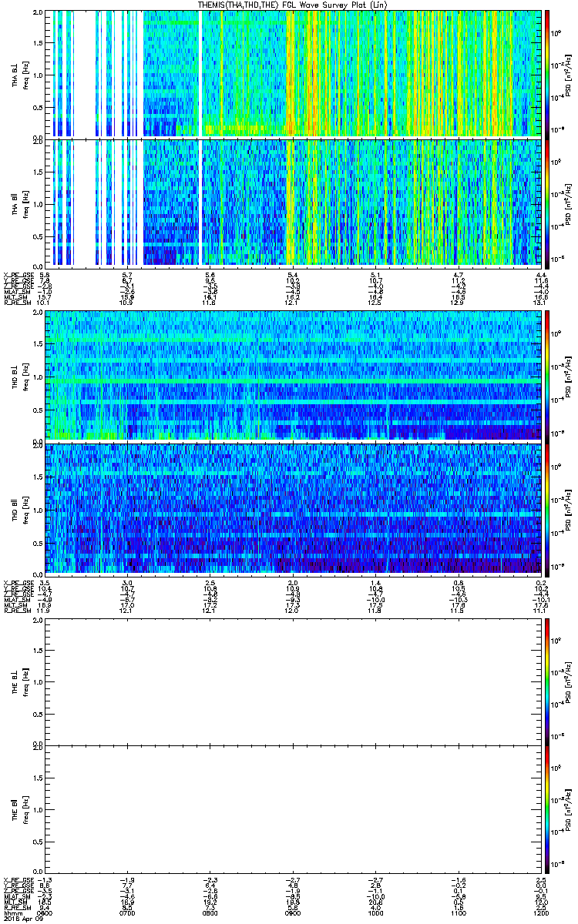The width and height of the screenshot is (578, 924).
Task: Click the 1000 time tick label
Action: pyautogui.click(x=375, y=912)
